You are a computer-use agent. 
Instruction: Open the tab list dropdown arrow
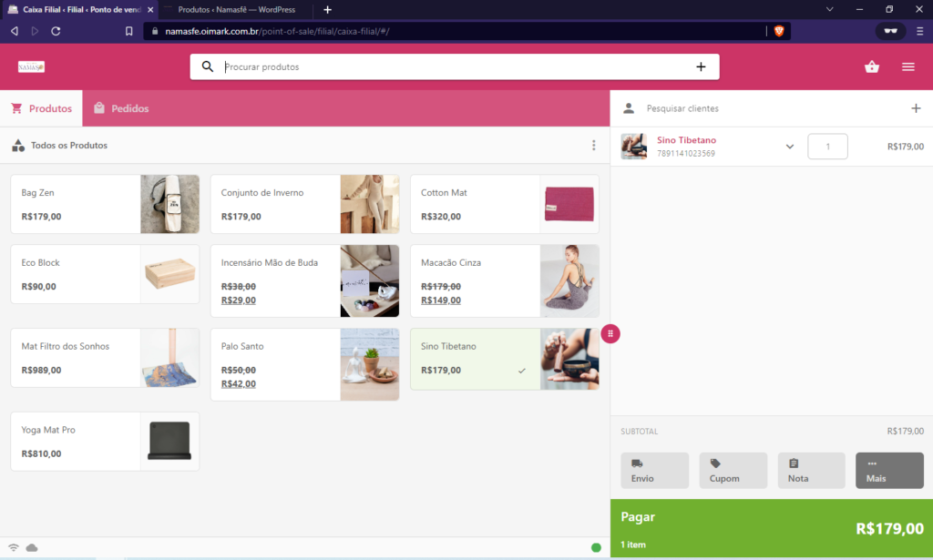point(829,9)
